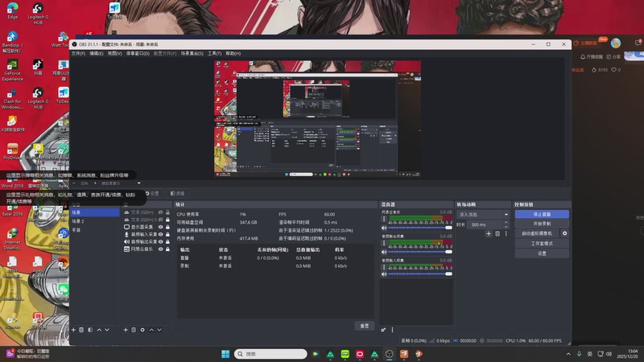Open 场景集合(S) menu

pyautogui.click(x=192, y=53)
